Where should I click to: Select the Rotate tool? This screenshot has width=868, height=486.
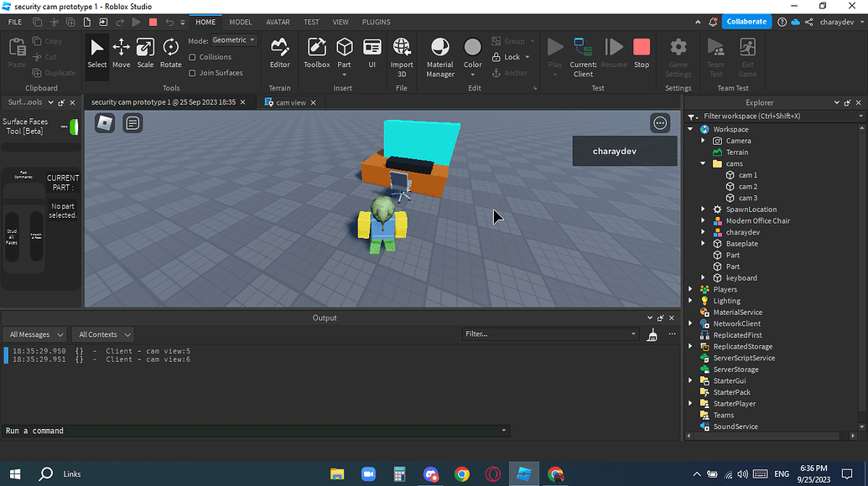coord(170,53)
